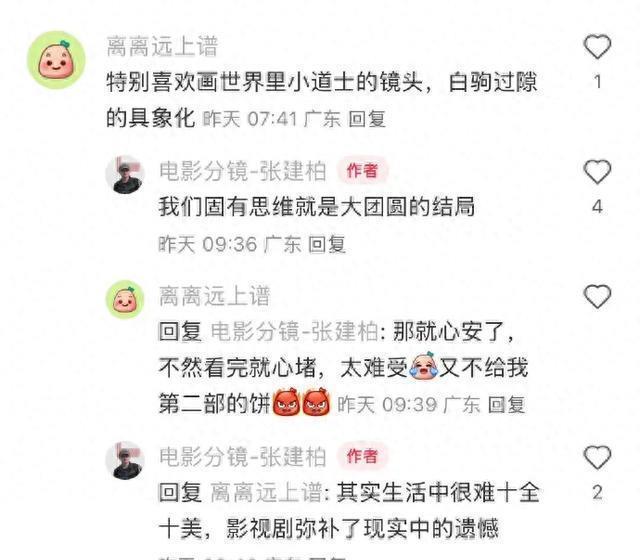The height and width of the screenshot is (560, 640).
Task: Tap the comment text about 小道士的镜头
Action: click(322, 100)
